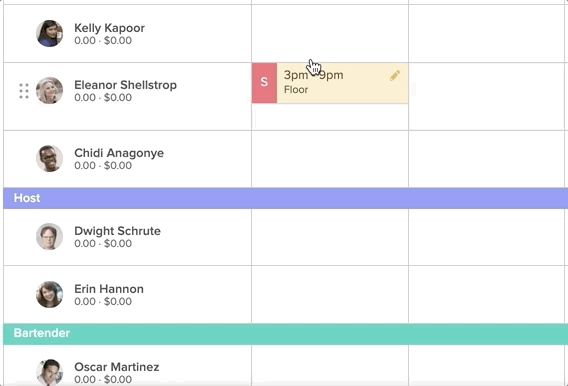Click the pencil edit icon on shift
568x386 pixels.
tap(395, 76)
